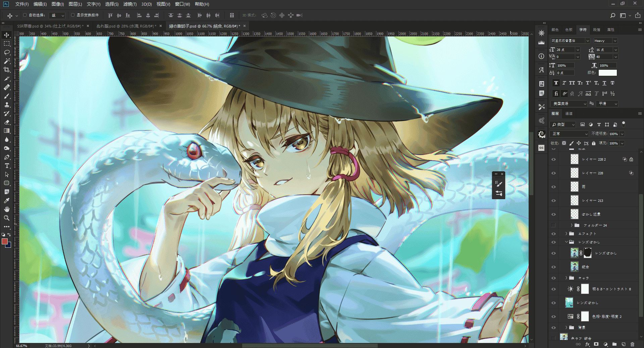The height and width of the screenshot is (348, 644).
Task: Apply faux bold text style
Action: point(556,83)
